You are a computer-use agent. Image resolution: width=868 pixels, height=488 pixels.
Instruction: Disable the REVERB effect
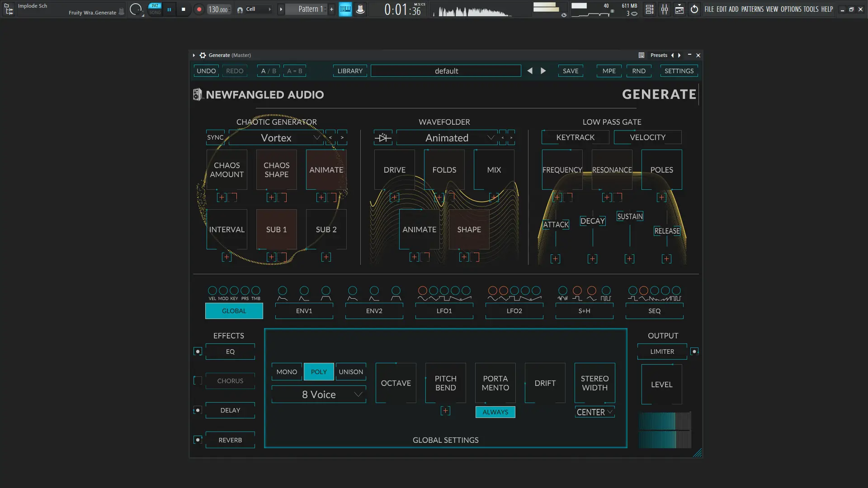click(197, 440)
